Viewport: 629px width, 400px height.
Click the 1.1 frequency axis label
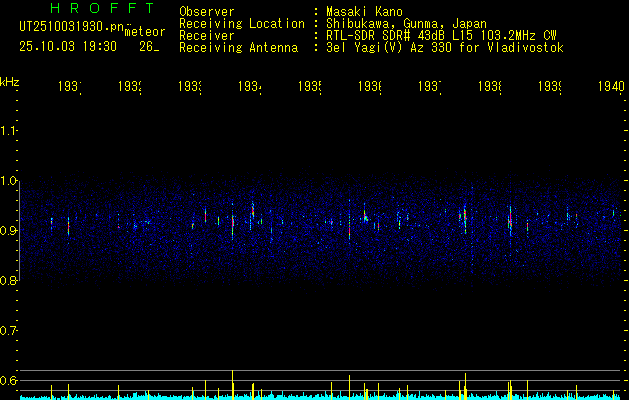pos(8,130)
